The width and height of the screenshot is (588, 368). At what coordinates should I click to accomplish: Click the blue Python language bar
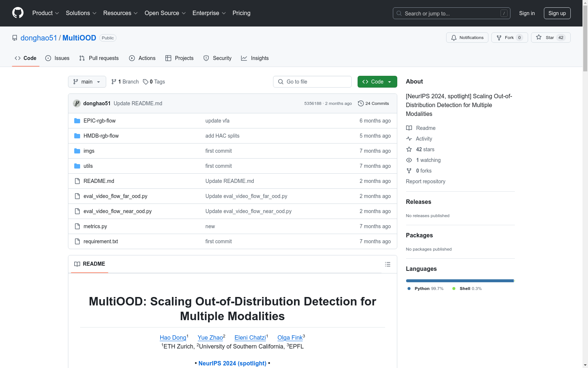459,281
